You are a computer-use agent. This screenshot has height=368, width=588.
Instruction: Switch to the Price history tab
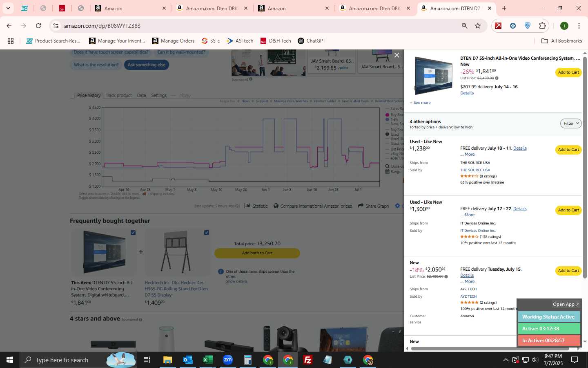coord(89,95)
